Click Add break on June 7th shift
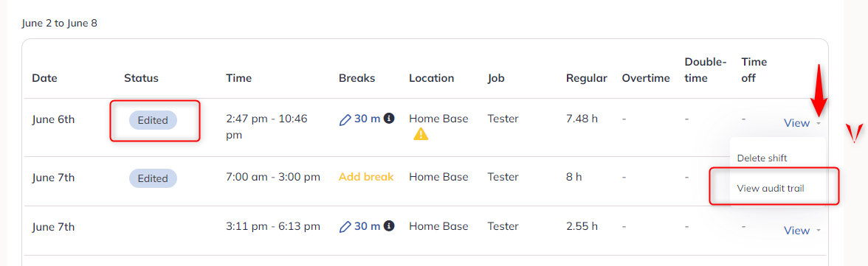Viewport: 868px width, 266px height. [x=366, y=177]
